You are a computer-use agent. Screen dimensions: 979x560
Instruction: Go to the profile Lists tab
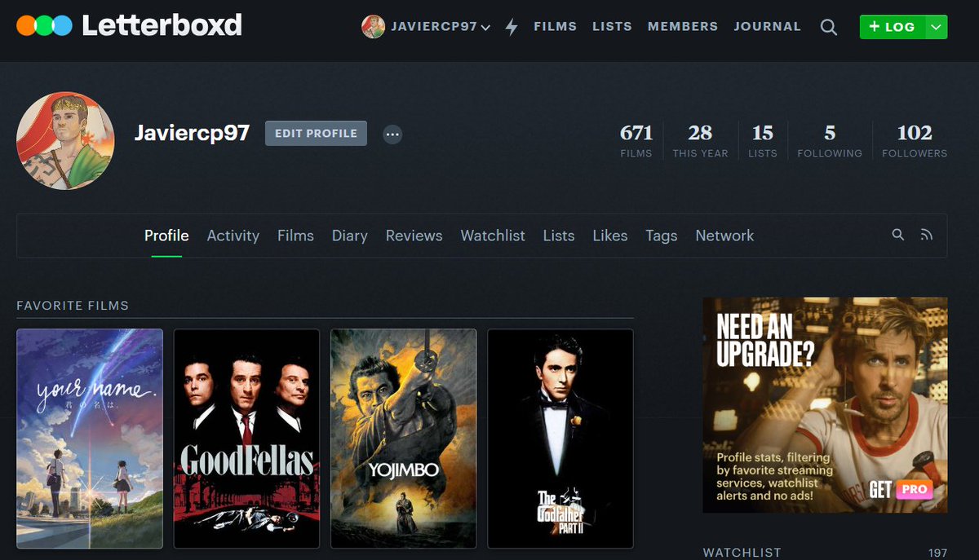(x=559, y=236)
